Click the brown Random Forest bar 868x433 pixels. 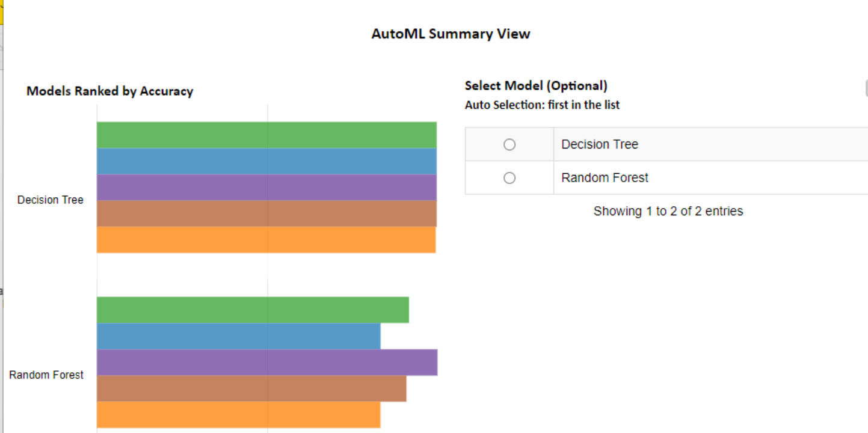(251, 388)
